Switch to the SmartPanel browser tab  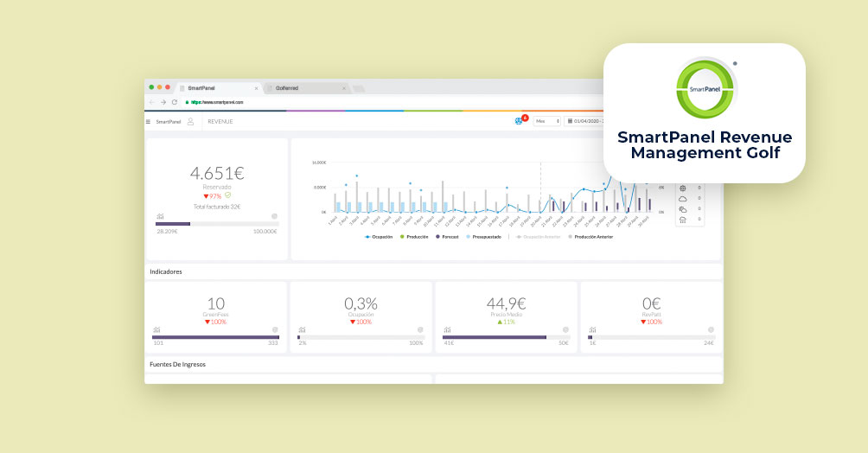pos(219,88)
